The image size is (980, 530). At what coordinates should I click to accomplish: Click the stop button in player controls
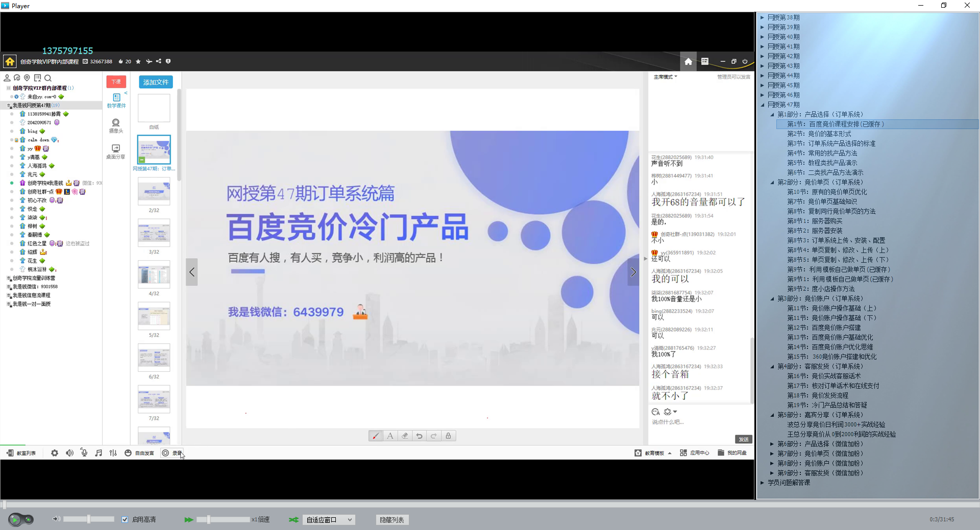coord(29,520)
